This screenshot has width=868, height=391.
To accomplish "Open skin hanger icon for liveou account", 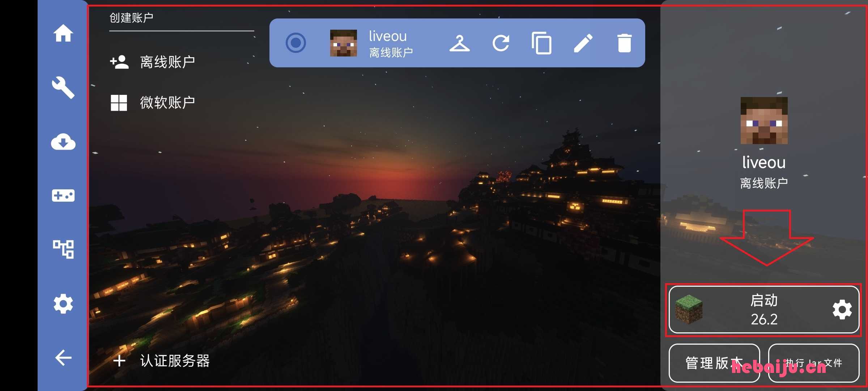I will 459,43.
